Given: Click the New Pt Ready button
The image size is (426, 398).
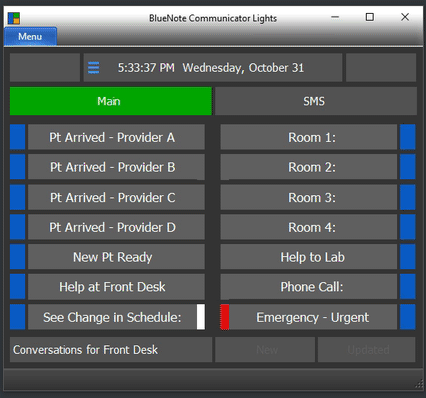Looking at the screenshot, I should click(x=116, y=257).
